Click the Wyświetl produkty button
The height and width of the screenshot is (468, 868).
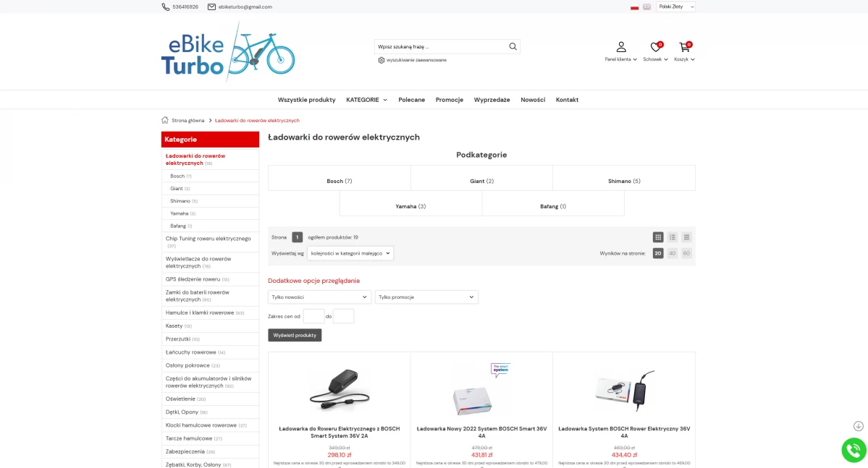pyautogui.click(x=295, y=335)
